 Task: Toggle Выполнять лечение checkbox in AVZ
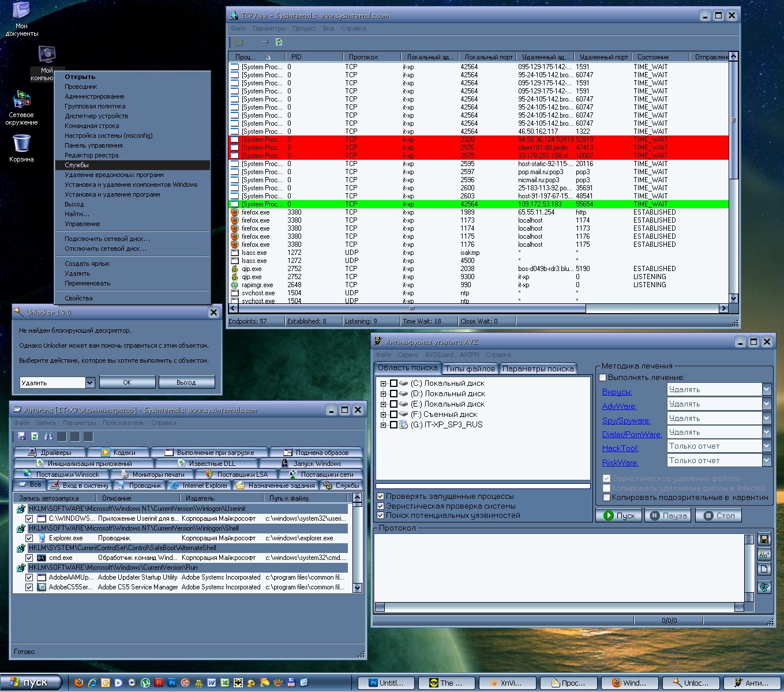click(x=603, y=377)
